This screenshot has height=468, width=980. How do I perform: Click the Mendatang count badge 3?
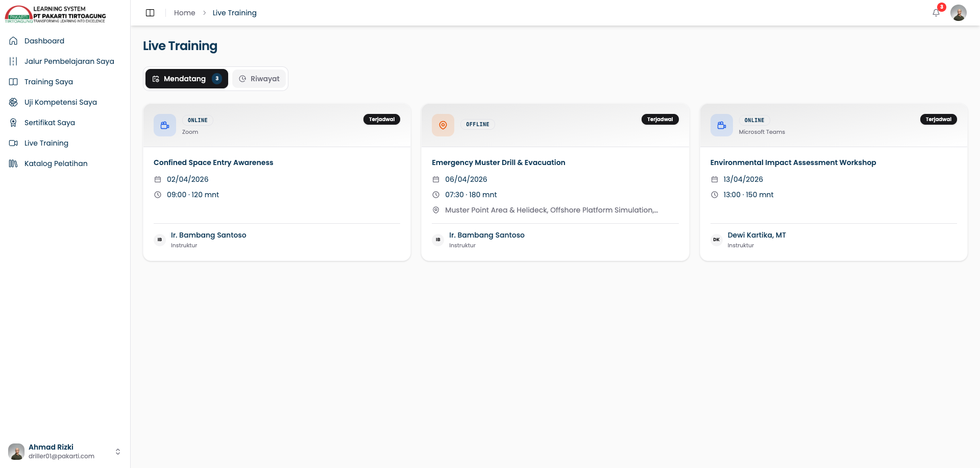(x=217, y=79)
